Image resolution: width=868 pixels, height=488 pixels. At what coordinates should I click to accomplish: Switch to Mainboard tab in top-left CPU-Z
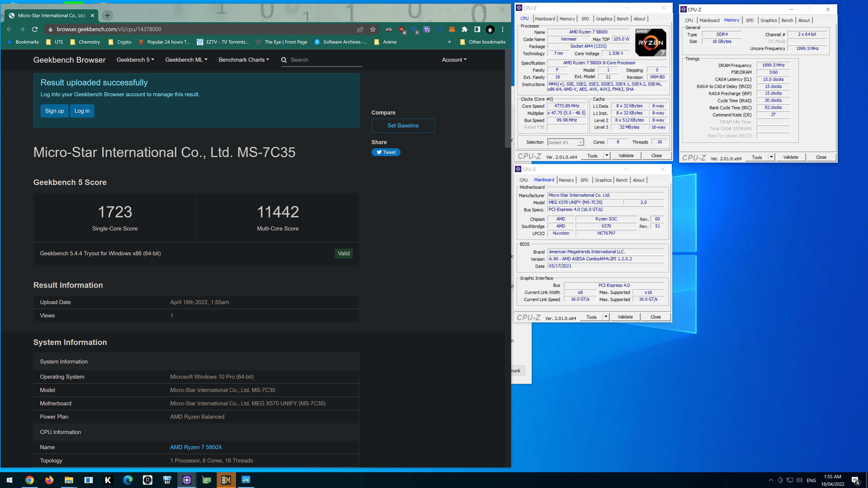[x=545, y=19]
